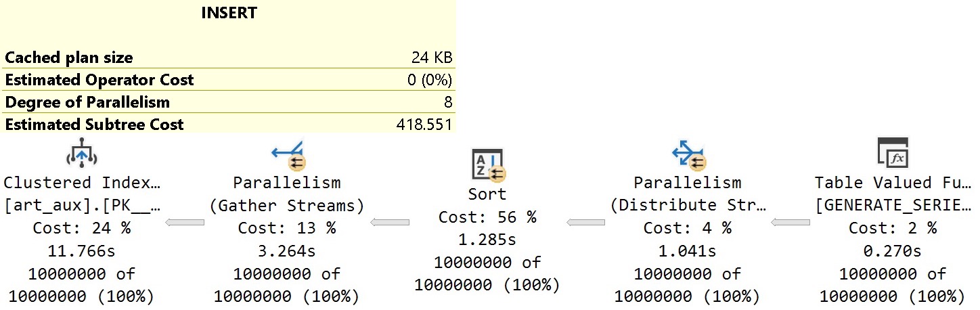
Task: Select the Estimated Operator Cost row
Action: pyautogui.click(x=228, y=80)
